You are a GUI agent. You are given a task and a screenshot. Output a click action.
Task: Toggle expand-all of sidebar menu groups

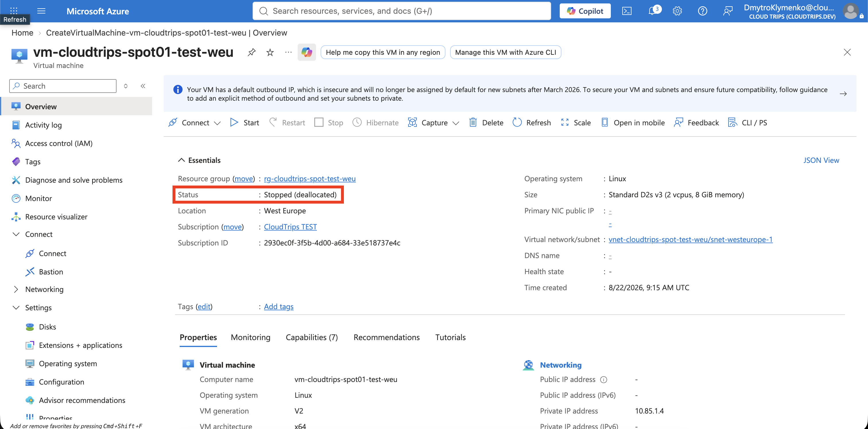click(126, 86)
